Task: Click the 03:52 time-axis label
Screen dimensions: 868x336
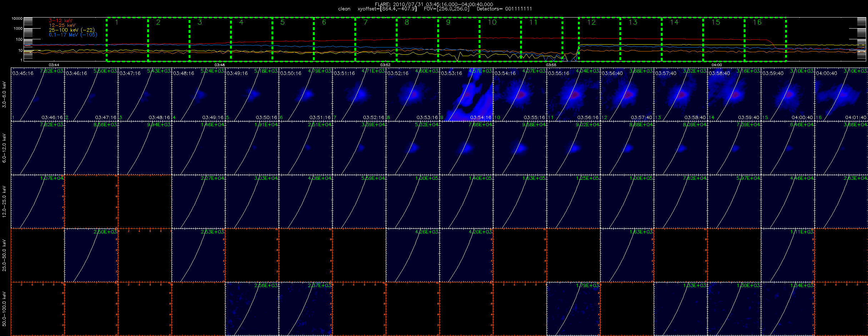Action: [x=385, y=65]
